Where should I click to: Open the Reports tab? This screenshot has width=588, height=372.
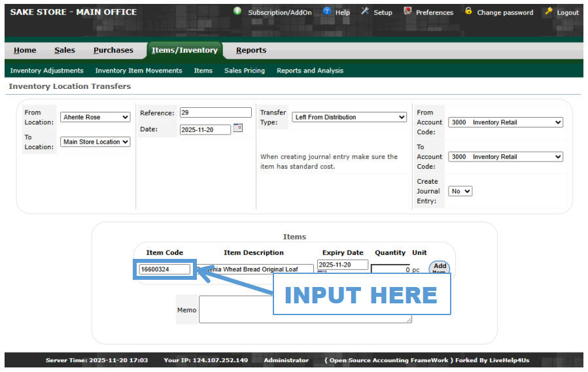(251, 50)
